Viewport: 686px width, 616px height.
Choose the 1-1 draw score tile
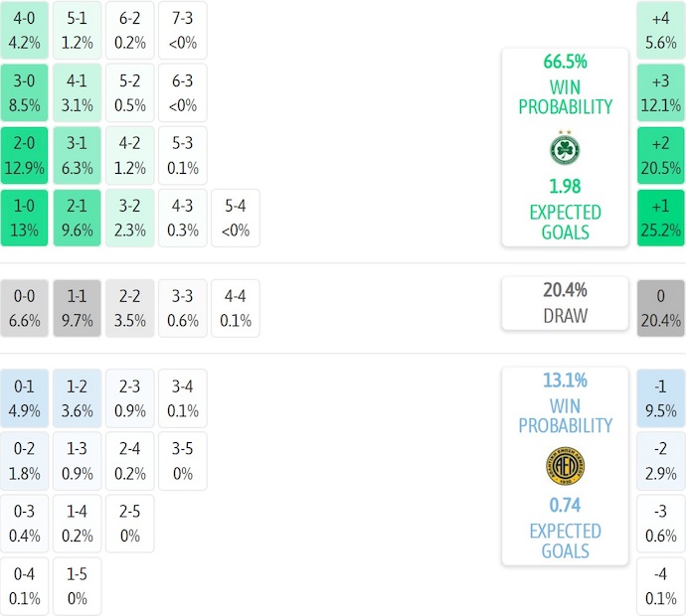(78, 309)
